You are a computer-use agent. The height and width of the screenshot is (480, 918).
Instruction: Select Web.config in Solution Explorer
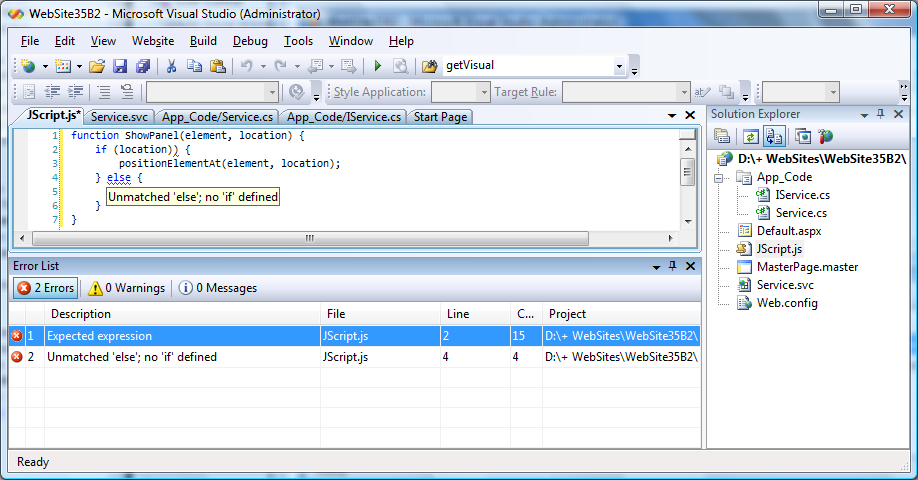(x=787, y=303)
